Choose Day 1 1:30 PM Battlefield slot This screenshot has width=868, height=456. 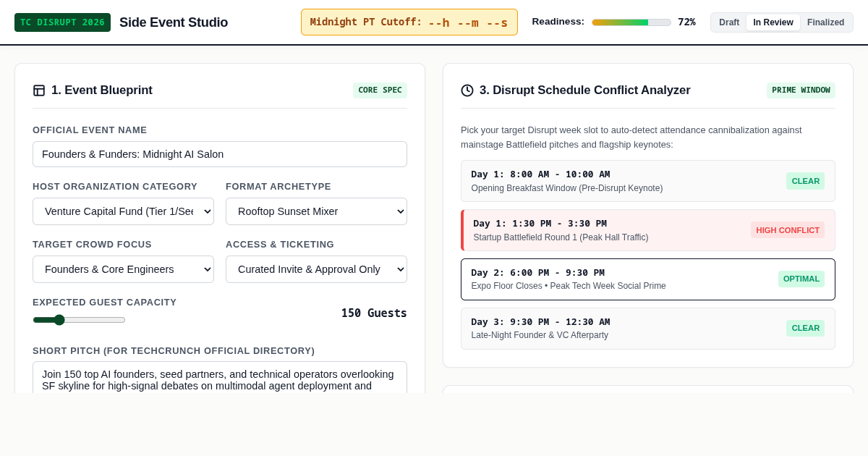click(x=648, y=230)
